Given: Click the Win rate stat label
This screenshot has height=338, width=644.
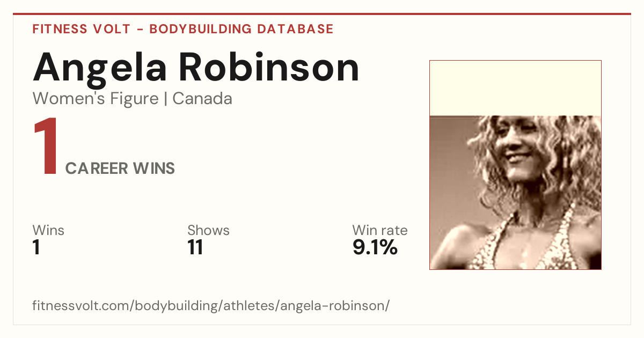Looking at the screenshot, I should point(380,230).
